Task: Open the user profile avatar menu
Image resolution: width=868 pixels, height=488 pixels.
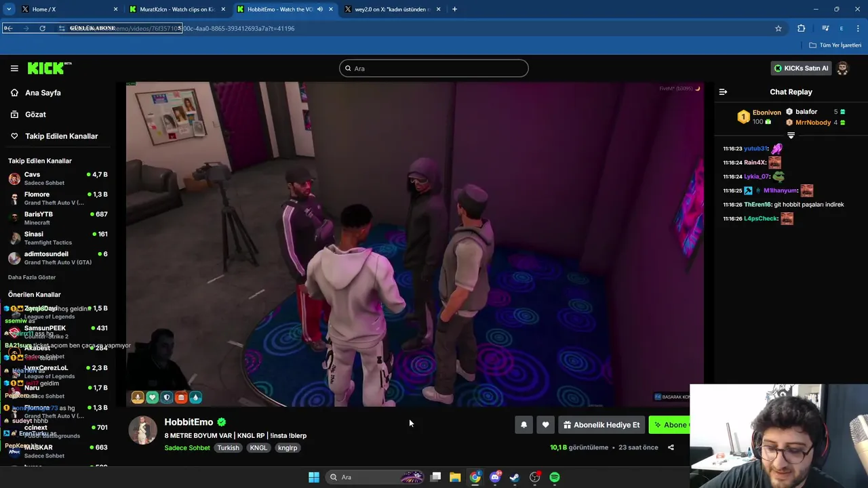Action: 843,68
